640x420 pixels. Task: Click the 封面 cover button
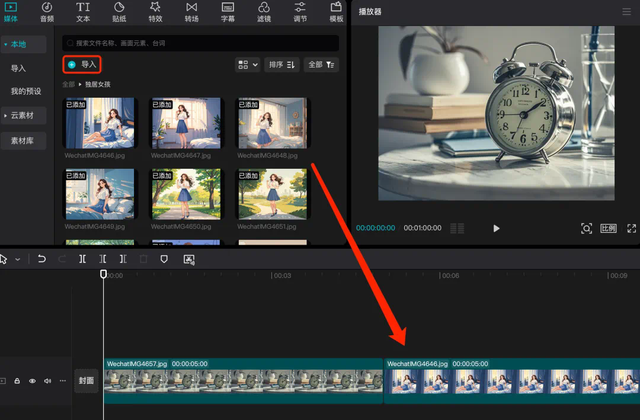tap(86, 381)
